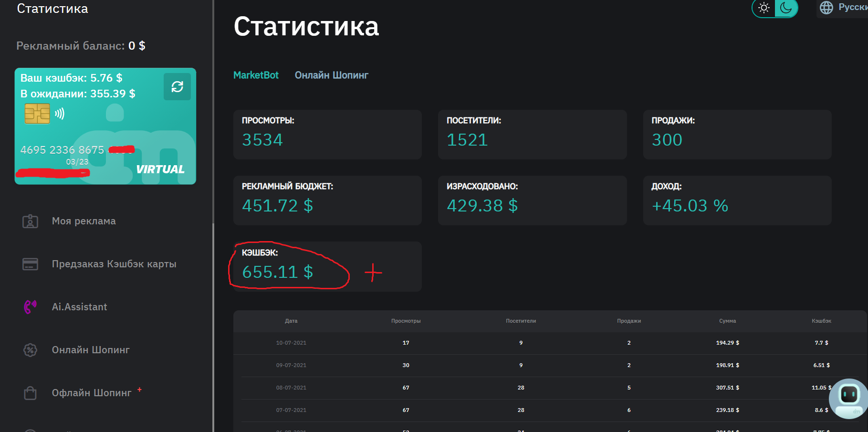This screenshot has width=868, height=432.
Task: Click the В ожидании 355.39 $ text
Action: pos(78,94)
